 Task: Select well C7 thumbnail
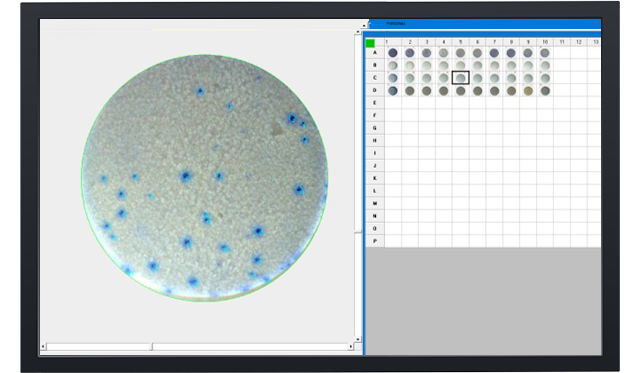(494, 78)
